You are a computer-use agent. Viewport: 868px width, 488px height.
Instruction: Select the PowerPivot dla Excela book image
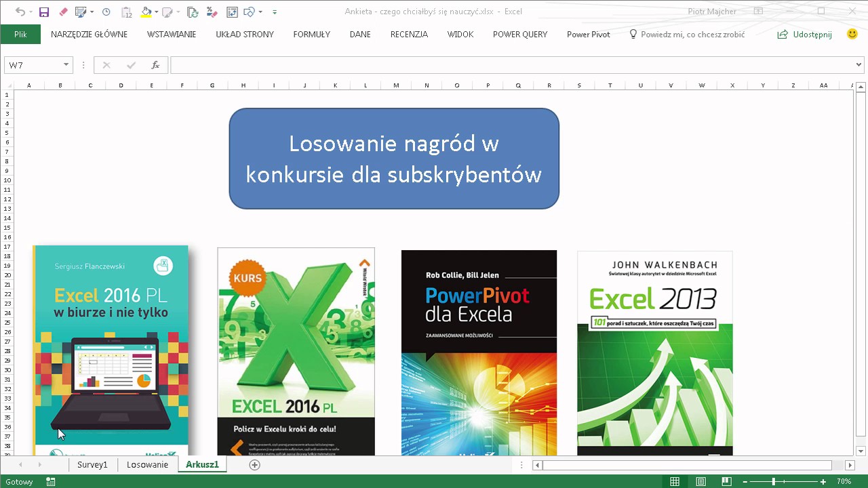tap(479, 352)
